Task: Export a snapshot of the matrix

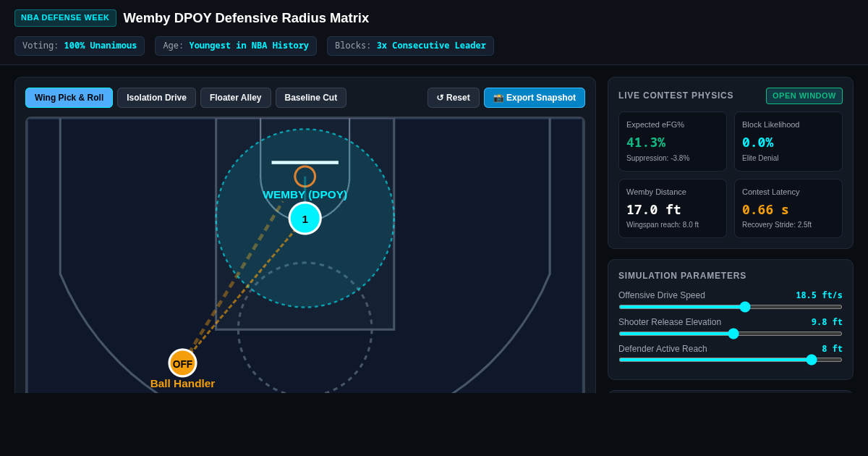Action: click(x=535, y=98)
